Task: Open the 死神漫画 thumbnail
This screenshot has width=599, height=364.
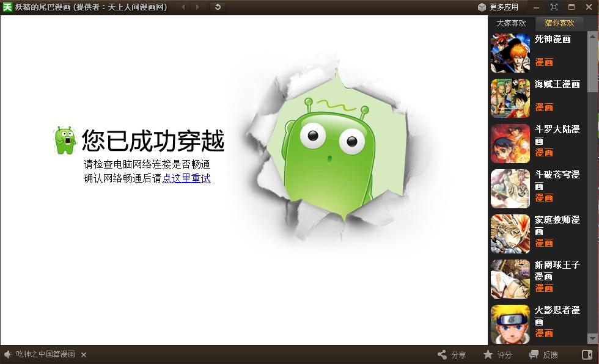Action: click(x=510, y=53)
